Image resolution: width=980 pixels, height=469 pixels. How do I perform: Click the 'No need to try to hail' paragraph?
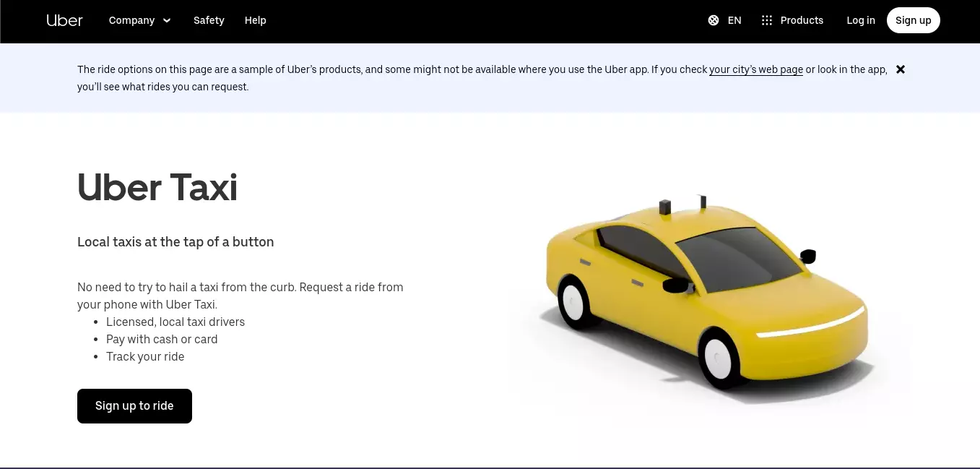click(240, 296)
